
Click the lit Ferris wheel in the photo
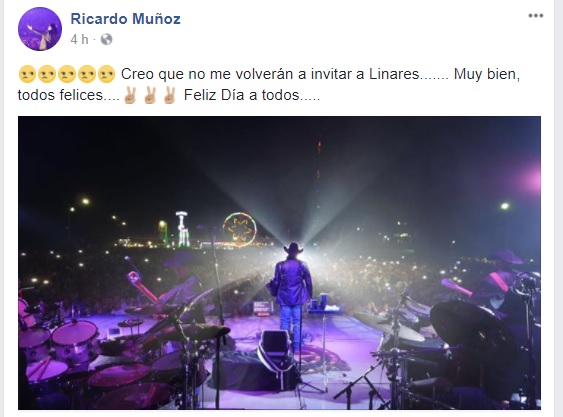pyautogui.click(x=239, y=230)
